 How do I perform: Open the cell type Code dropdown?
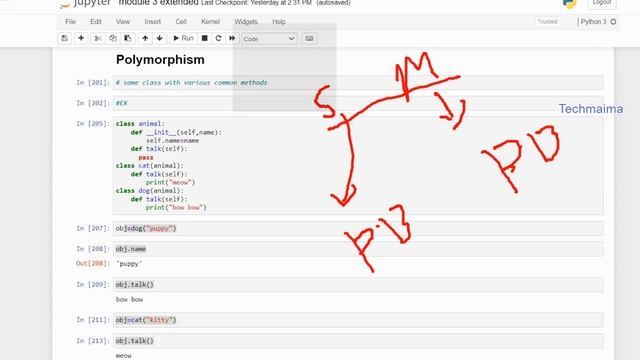point(269,39)
